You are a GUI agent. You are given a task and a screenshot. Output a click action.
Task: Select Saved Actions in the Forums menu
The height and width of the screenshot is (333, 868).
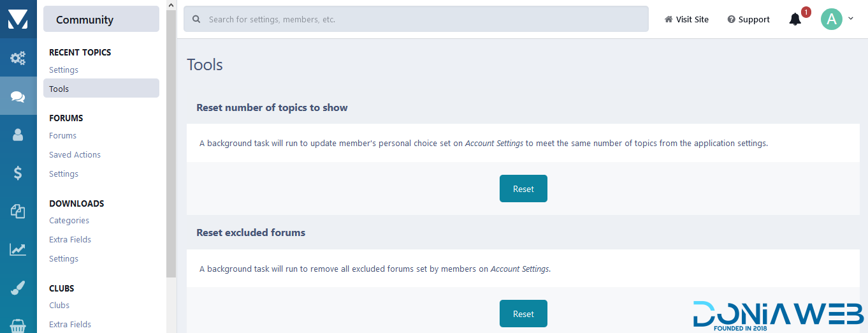coord(75,154)
